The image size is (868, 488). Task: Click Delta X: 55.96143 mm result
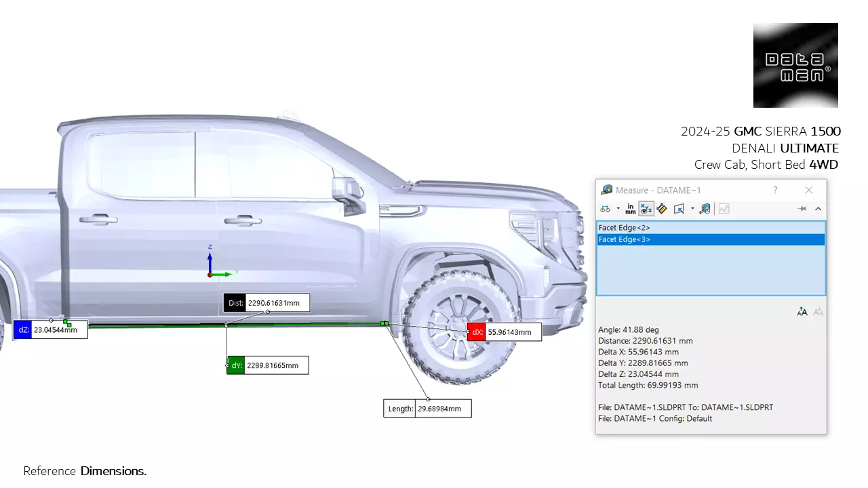pyautogui.click(x=638, y=352)
